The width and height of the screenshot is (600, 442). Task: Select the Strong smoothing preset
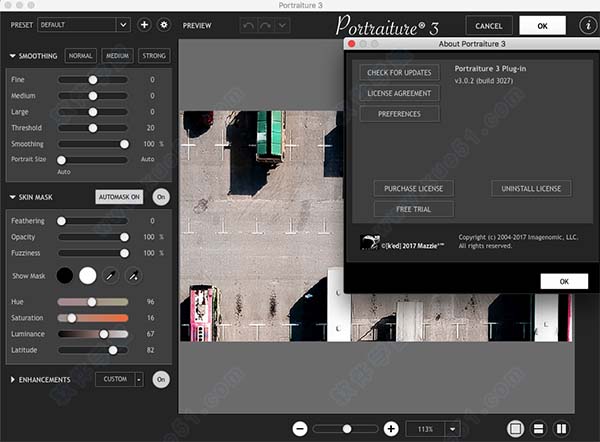154,56
